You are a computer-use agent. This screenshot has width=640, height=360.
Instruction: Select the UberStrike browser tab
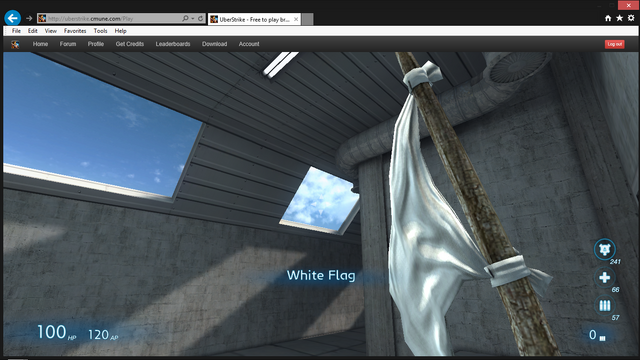pyautogui.click(x=254, y=19)
